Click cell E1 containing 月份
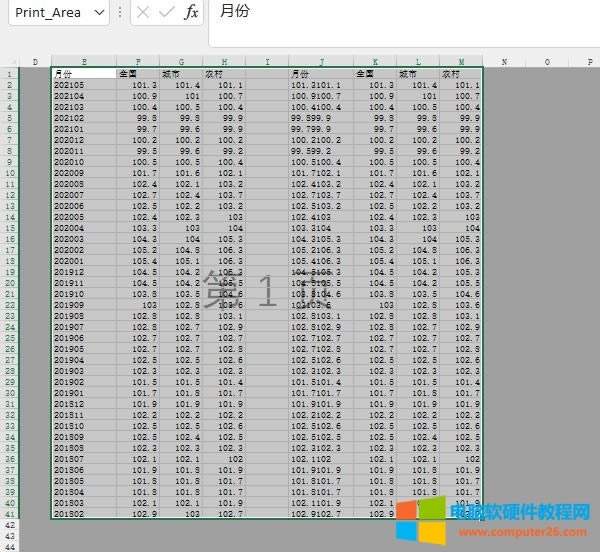This screenshot has width=600, height=552. pos(83,74)
